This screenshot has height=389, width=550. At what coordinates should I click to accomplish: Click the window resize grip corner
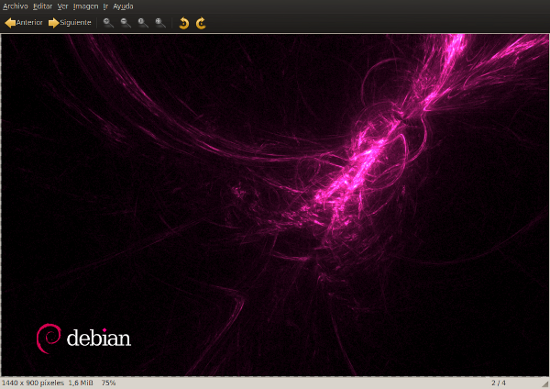point(545,384)
